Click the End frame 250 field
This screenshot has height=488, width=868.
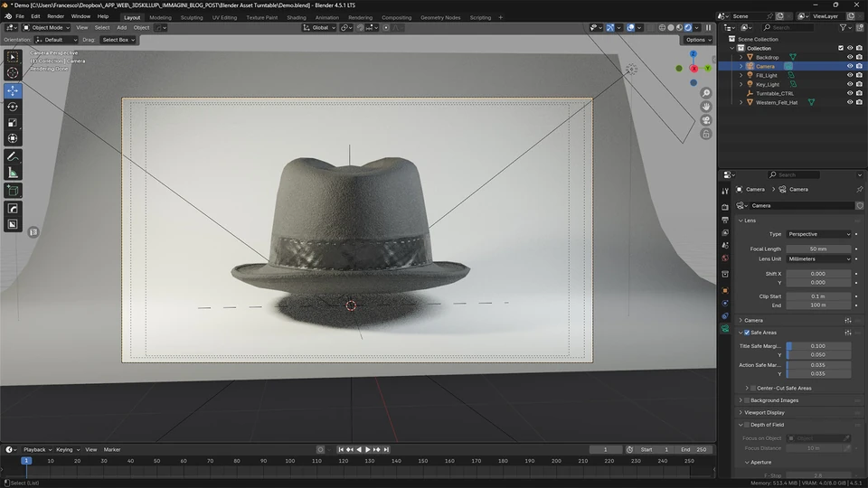(693, 450)
